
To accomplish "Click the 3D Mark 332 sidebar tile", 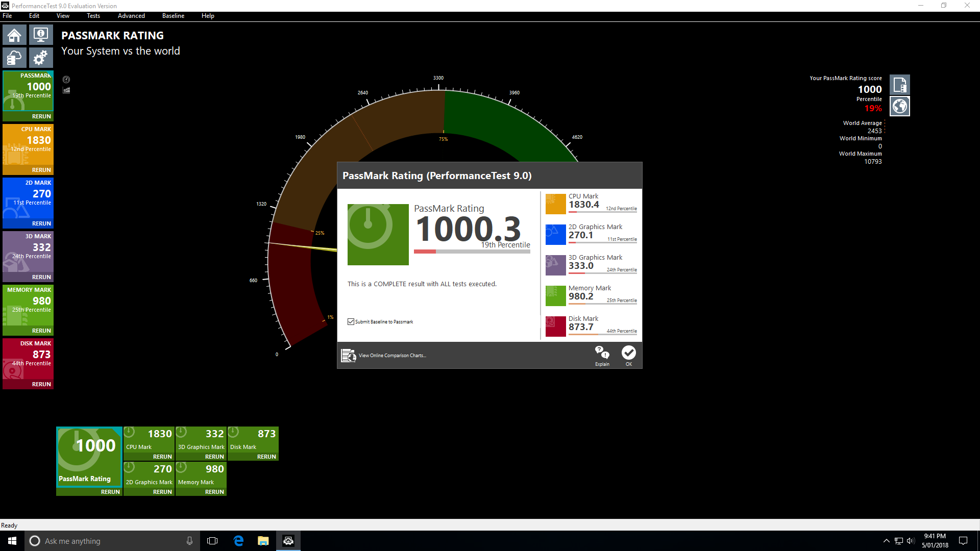I will (x=28, y=252).
